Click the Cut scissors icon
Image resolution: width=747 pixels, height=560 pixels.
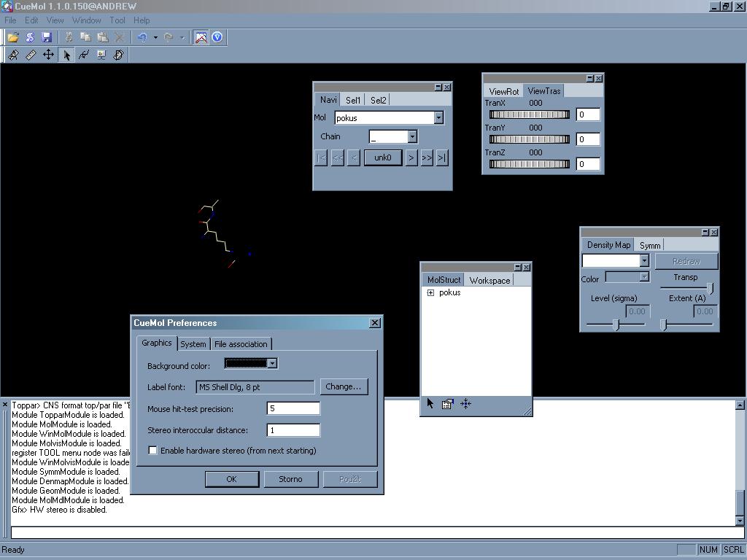[x=69, y=37]
